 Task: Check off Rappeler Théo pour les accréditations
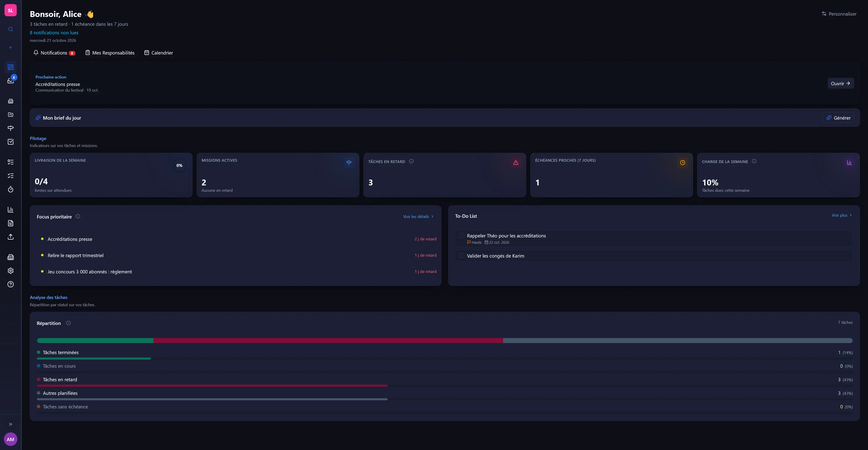click(461, 236)
